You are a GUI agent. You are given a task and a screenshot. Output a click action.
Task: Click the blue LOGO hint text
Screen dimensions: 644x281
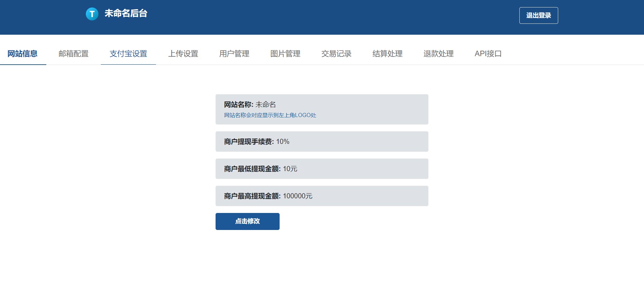click(x=270, y=115)
